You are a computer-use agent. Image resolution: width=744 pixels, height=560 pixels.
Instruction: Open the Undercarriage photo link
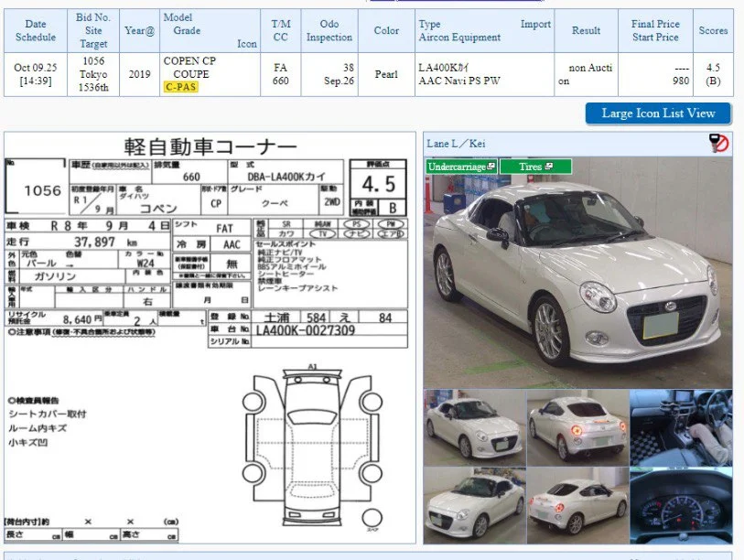pos(461,167)
